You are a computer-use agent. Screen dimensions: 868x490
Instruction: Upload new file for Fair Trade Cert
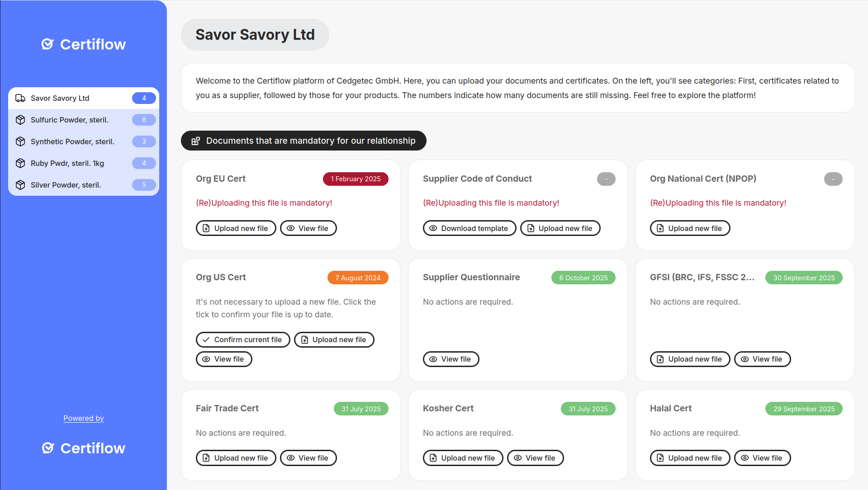236,458
